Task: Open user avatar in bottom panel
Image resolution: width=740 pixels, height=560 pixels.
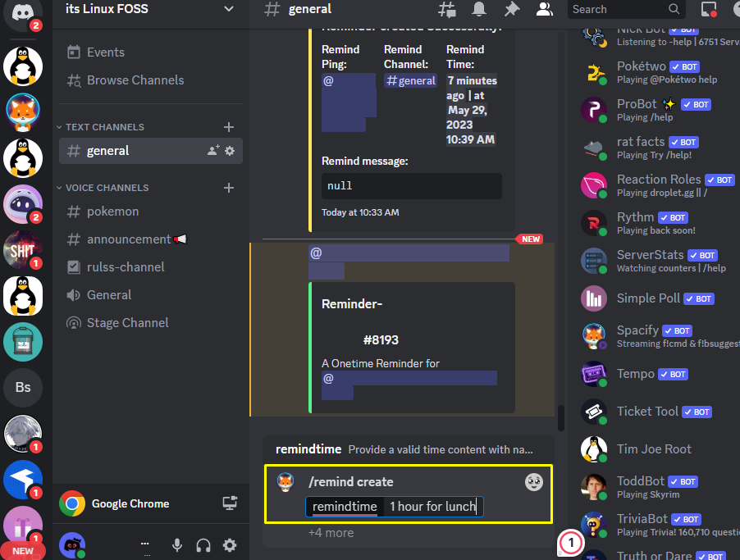Action: click(71, 545)
